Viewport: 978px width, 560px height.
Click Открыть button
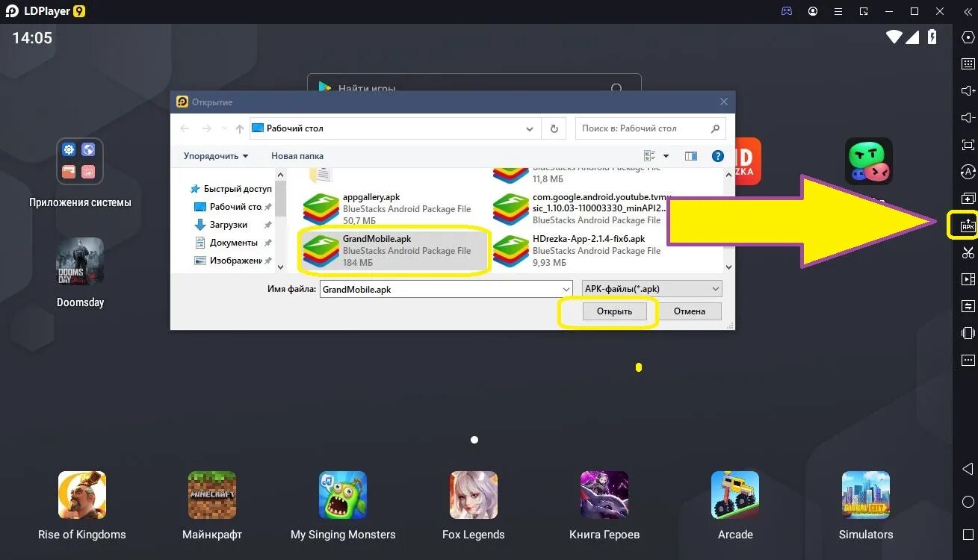click(614, 311)
